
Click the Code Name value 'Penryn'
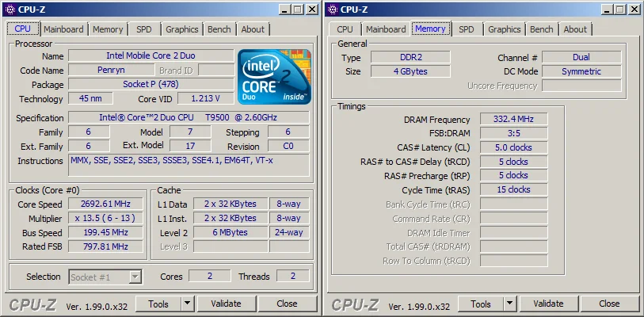[x=111, y=70]
